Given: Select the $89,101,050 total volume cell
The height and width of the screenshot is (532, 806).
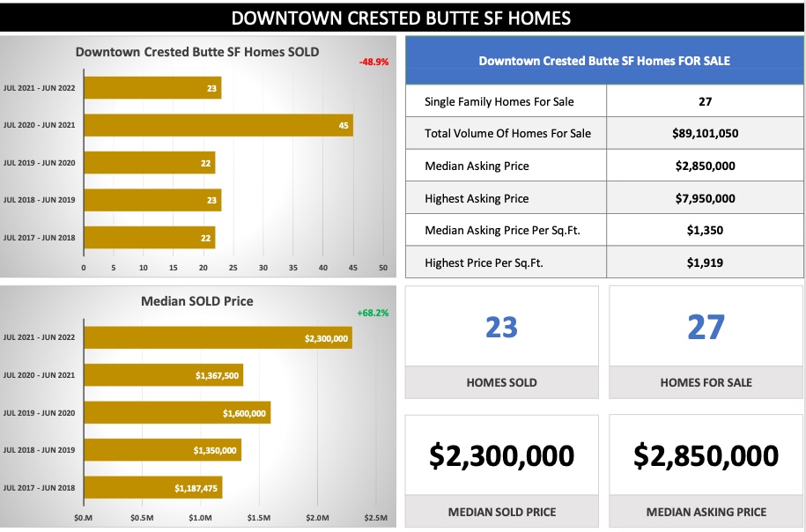Looking at the screenshot, I should [704, 134].
